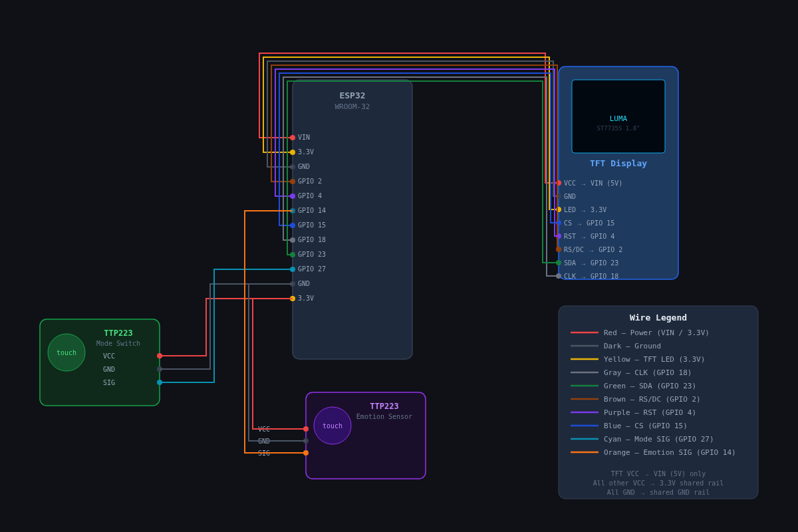Click the Emotion Sensor subtitle text
Screen dimensions: 798x532
(384, 417)
